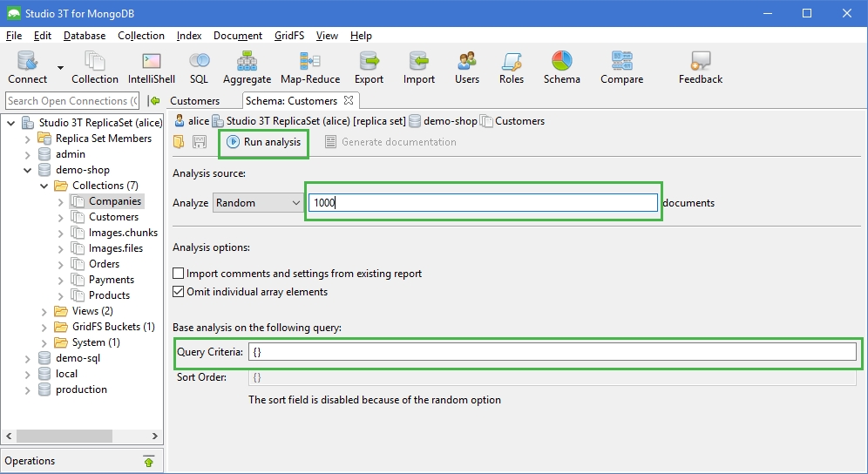The width and height of the screenshot is (868, 474).
Task: Expand the demo-sql database
Action: [x=28, y=358]
